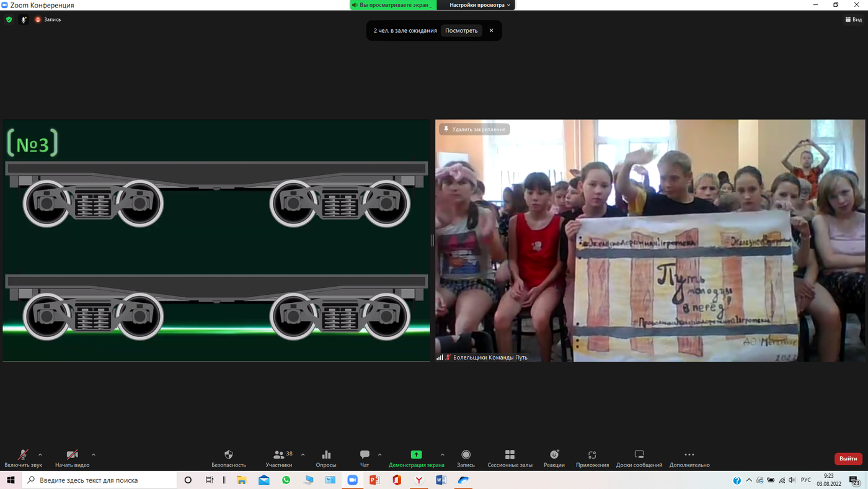This screenshot has width=868, height=489.
Task: Click the red Выйти leave button
Action: (848, 459)
